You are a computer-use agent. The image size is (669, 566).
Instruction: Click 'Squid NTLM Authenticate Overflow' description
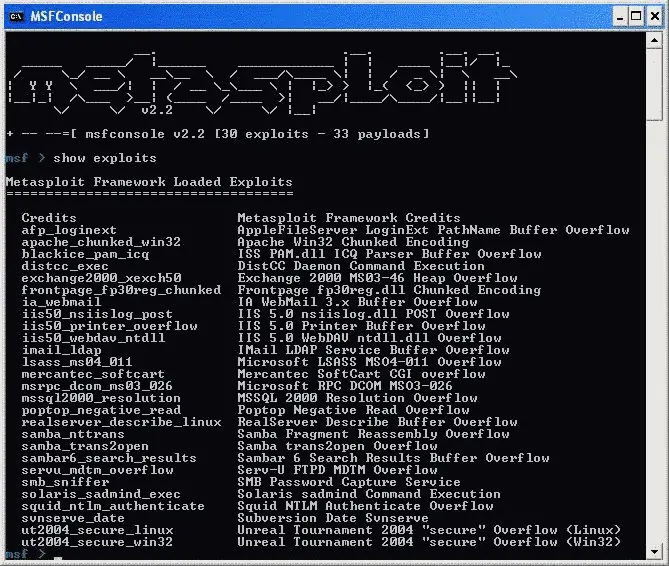point(365,506)
